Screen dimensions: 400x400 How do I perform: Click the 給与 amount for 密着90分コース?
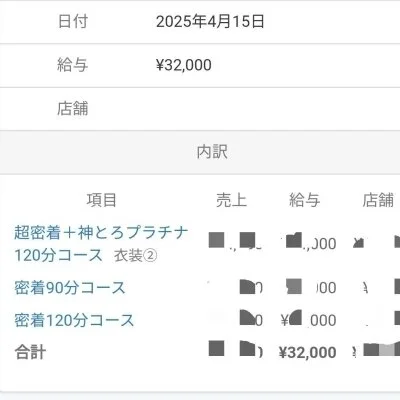[x=311, y=287]
